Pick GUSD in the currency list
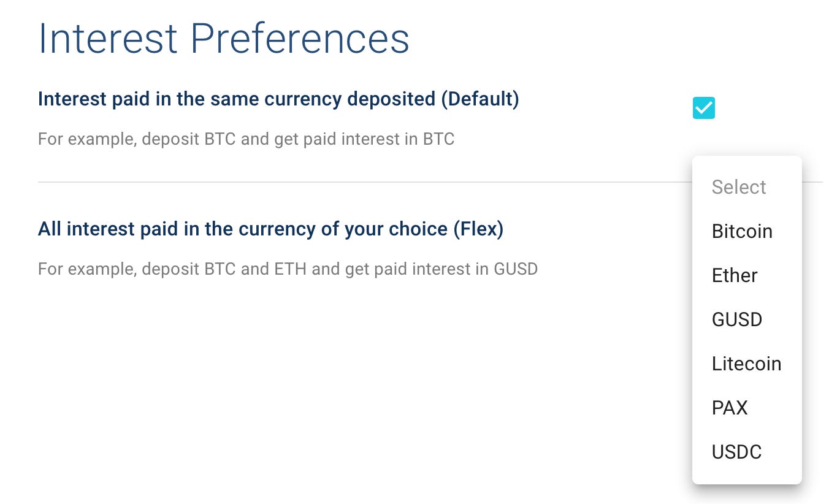This screenshot has height=504, width=829. (736, 319)
